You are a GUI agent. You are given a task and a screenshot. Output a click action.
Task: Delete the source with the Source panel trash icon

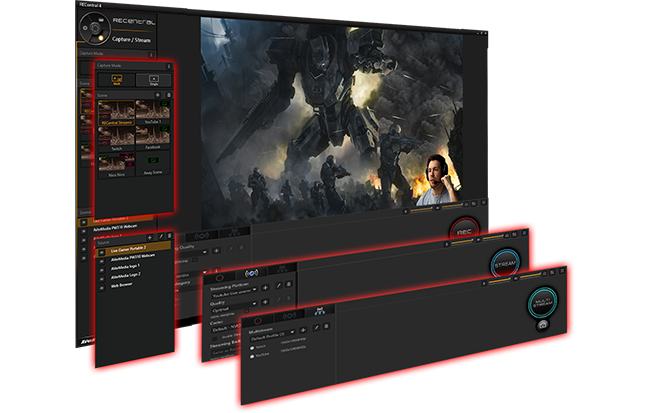169,236
